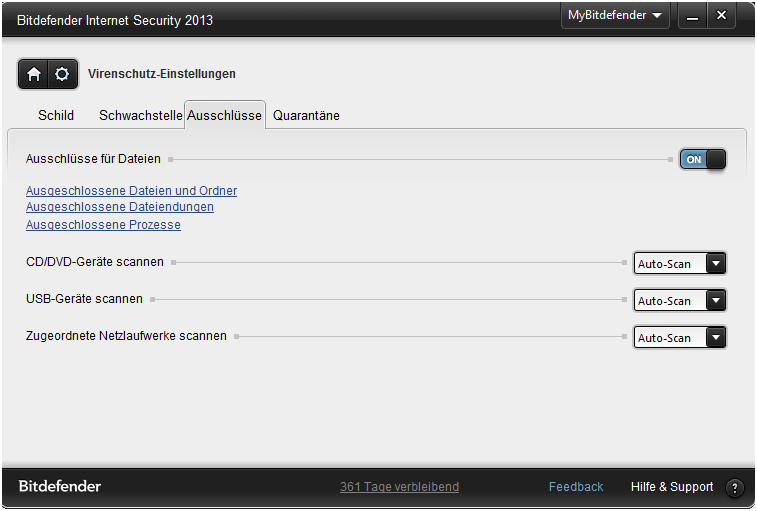
Task: Click the USB-Geräte dropdown arrow
Action: [716, 300]
